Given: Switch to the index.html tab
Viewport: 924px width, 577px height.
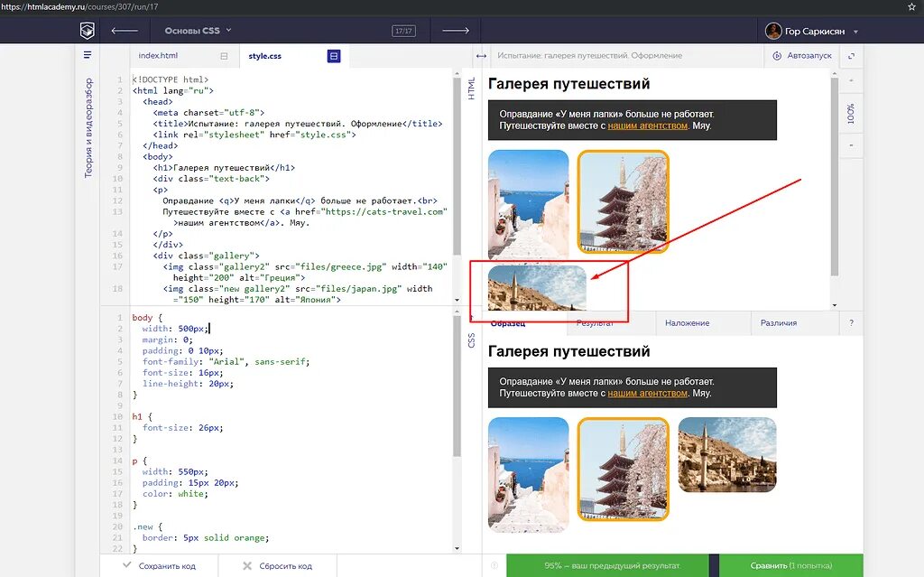Looking at the screenshot, I should point(158,55).
